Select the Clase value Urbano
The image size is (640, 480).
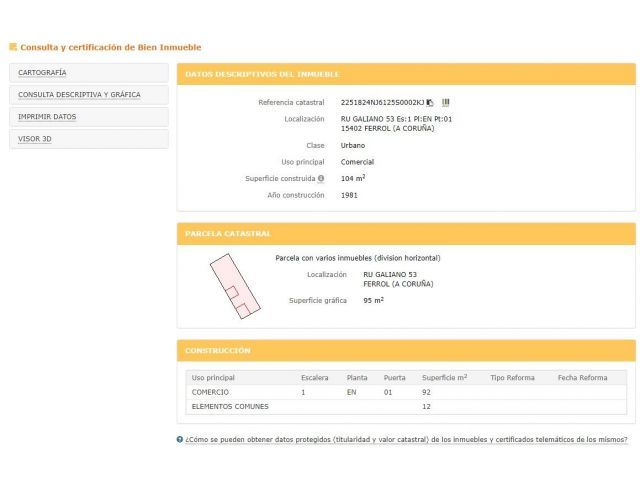pos(353,145)
